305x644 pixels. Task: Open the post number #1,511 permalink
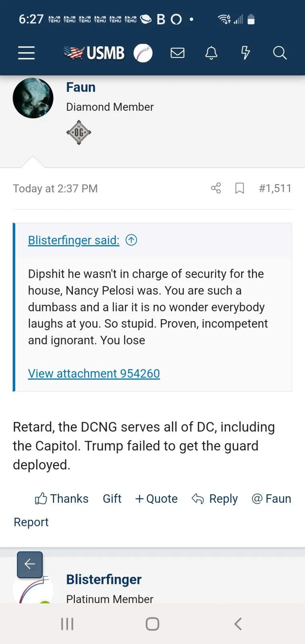(275, 188)
